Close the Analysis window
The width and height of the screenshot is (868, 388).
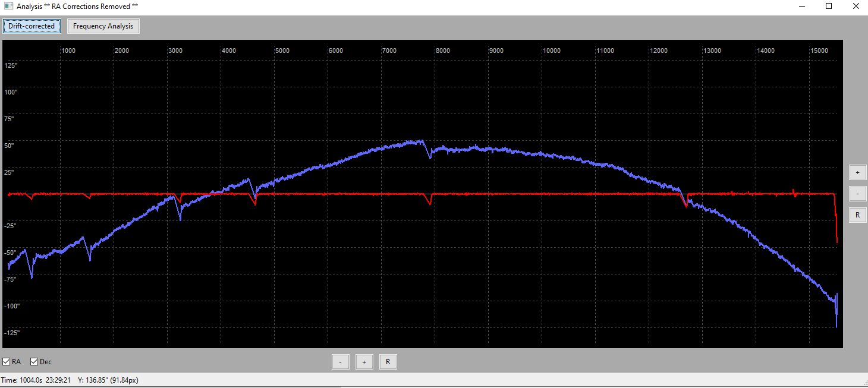[x=855, y=6]
